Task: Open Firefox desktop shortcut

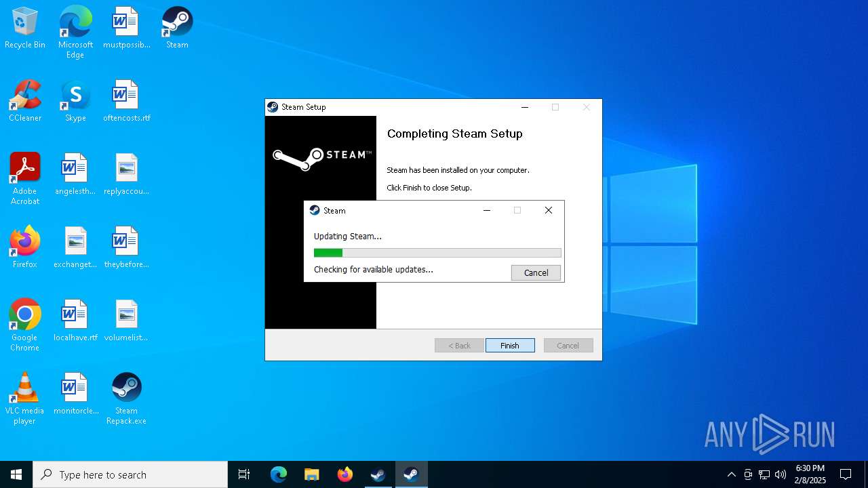Action: click(x=25, y=247)
